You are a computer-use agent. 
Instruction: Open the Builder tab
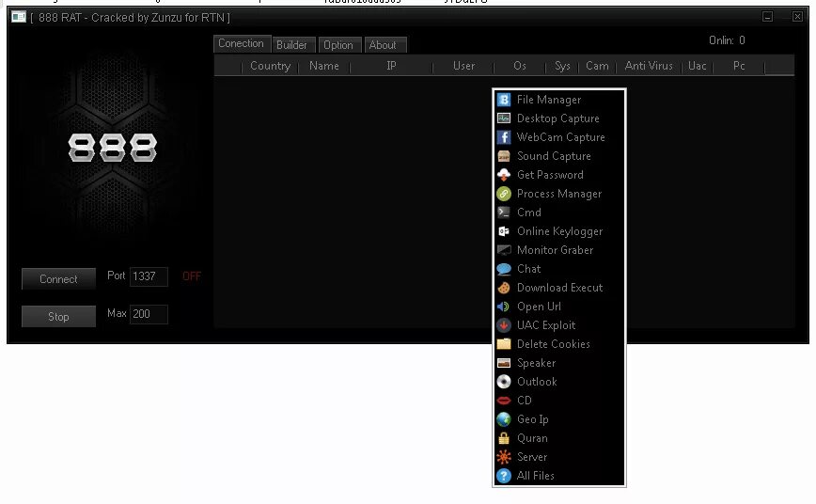pyautogui.click(x=292, y=45)
